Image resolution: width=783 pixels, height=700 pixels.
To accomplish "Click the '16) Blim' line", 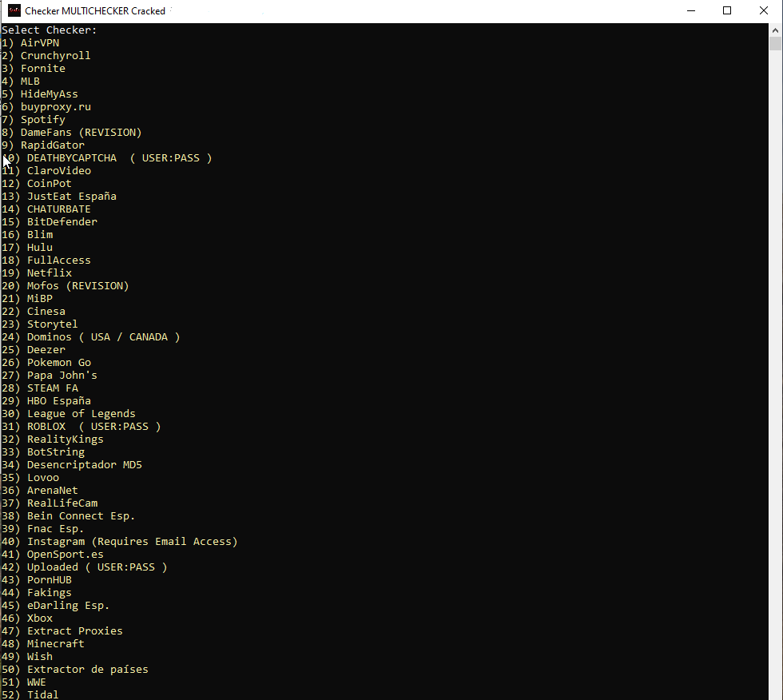I will tap(27, 235).
